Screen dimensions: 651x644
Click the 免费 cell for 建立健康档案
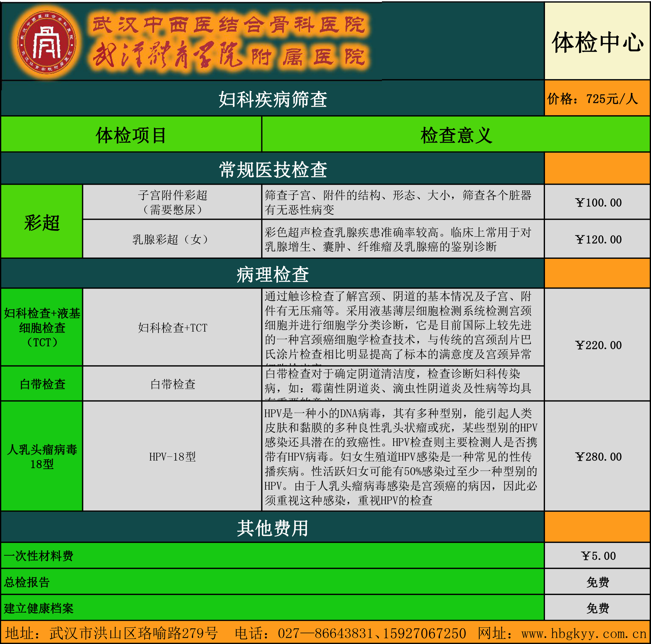597,608
